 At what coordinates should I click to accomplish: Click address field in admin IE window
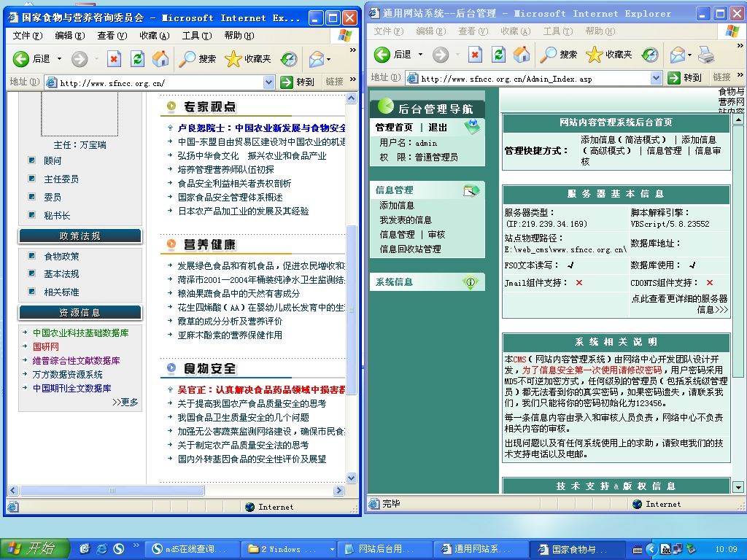(534, 79)
